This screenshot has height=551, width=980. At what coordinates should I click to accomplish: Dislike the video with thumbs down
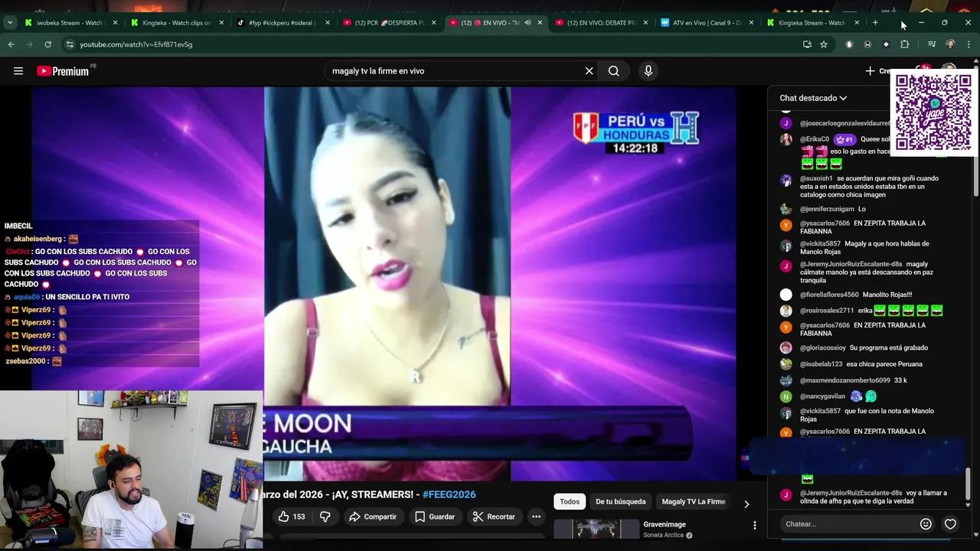tap(325, 517)
